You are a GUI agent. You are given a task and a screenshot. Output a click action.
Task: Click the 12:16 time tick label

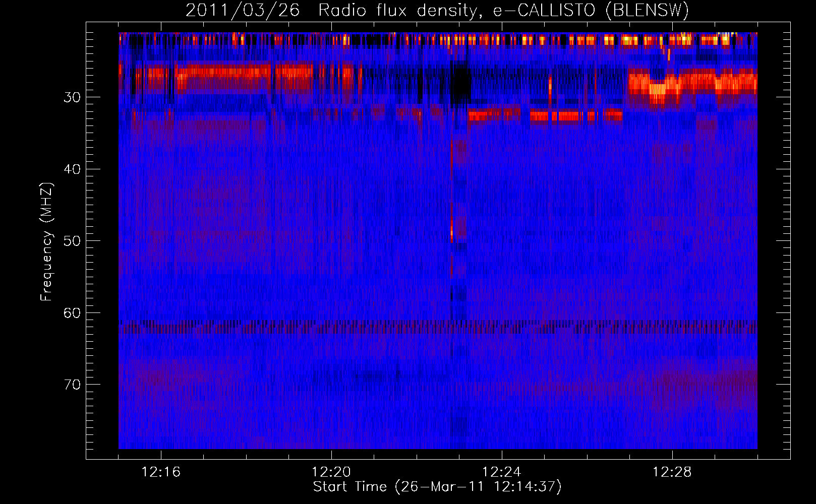161,472
